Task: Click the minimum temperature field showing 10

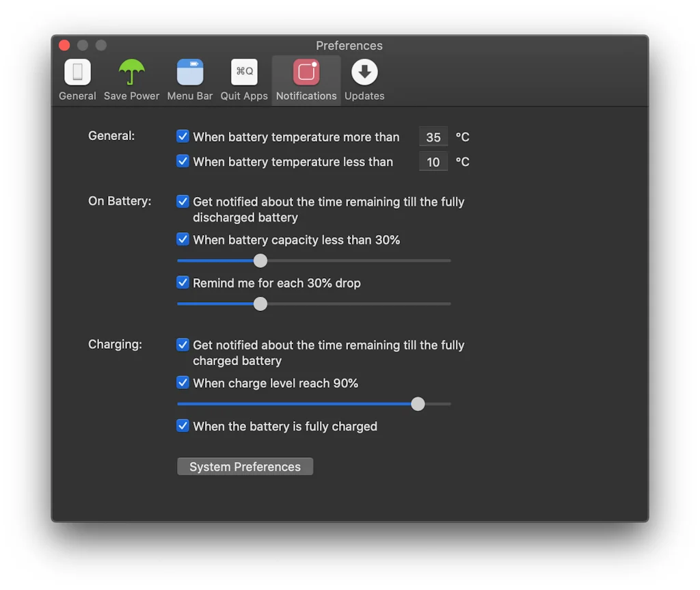Action: pyautogui.click(x=433, y=162)
